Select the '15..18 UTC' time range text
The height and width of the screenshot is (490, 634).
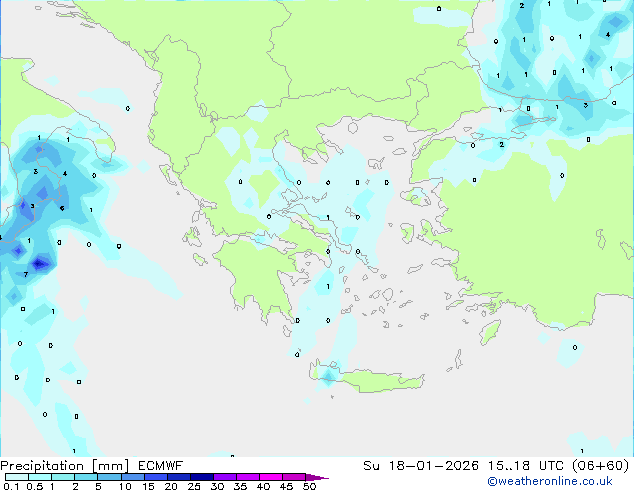pyautogui.click(x=525, y=466)
